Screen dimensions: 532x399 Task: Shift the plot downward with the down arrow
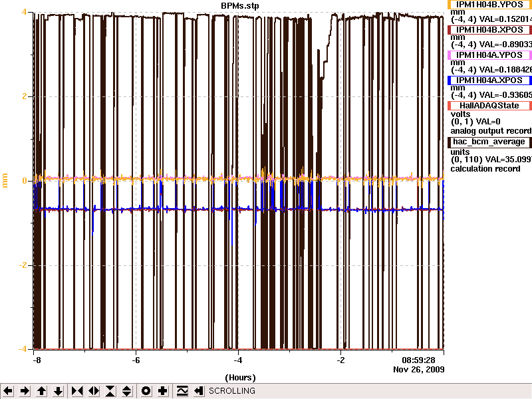pos(59,391)
